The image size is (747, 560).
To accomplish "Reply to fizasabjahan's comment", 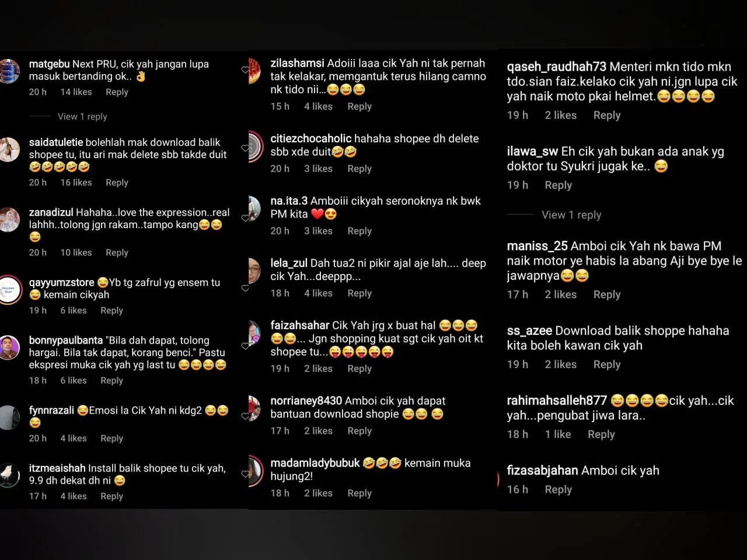I will (558, 489).
